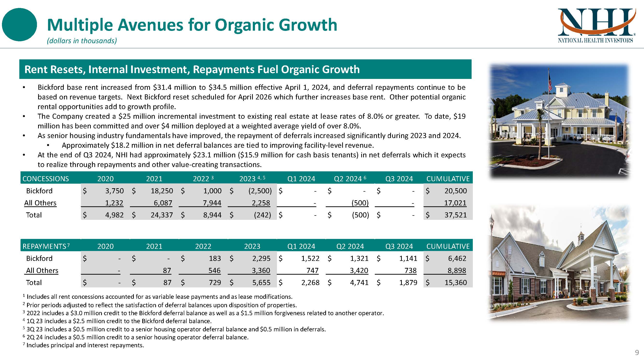
Task: Click the dollars in thousands subtitle
Action: tap(82, 41)
